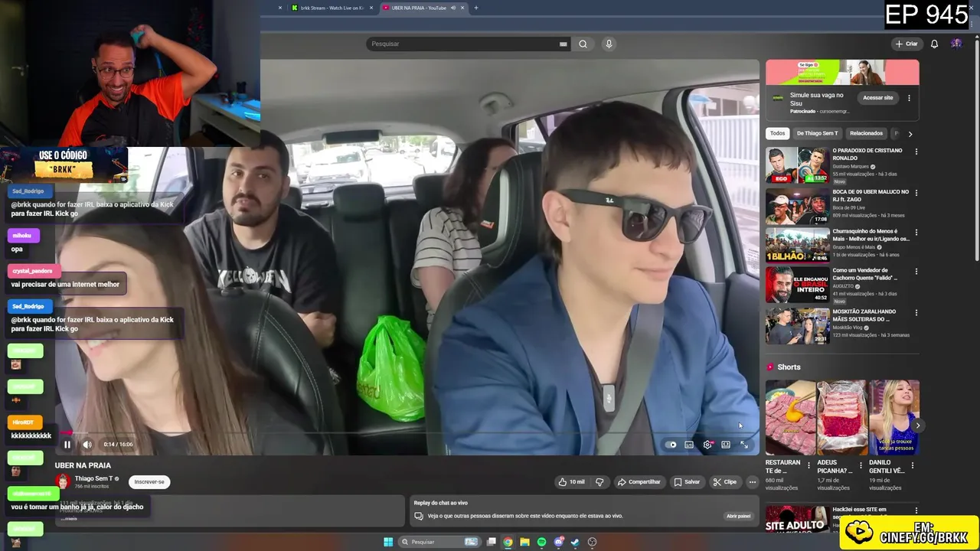980x551 pixels.
Task: Open Task View on the taskbar
Action: (x=491, y=542)
